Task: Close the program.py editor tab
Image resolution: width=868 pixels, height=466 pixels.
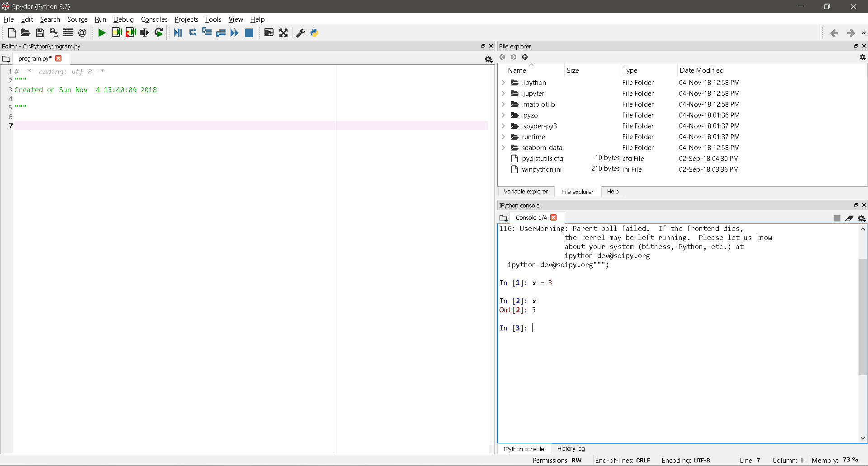Action: coord(58,58)
